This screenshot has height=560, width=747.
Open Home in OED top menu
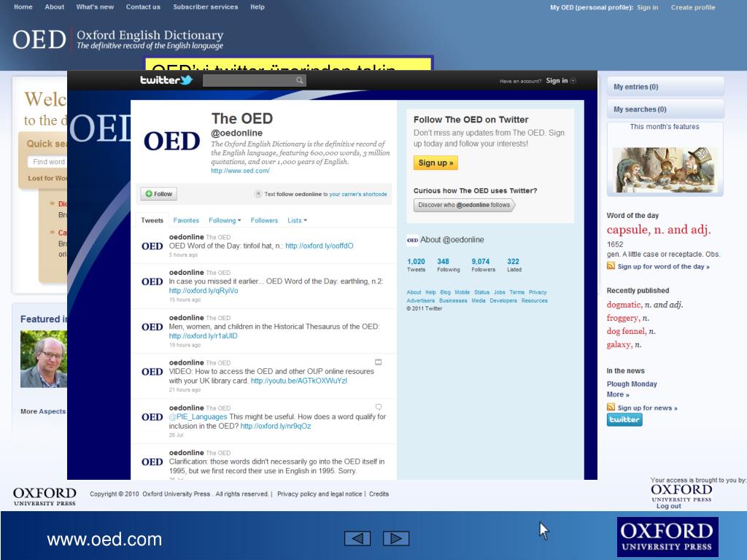23,7
